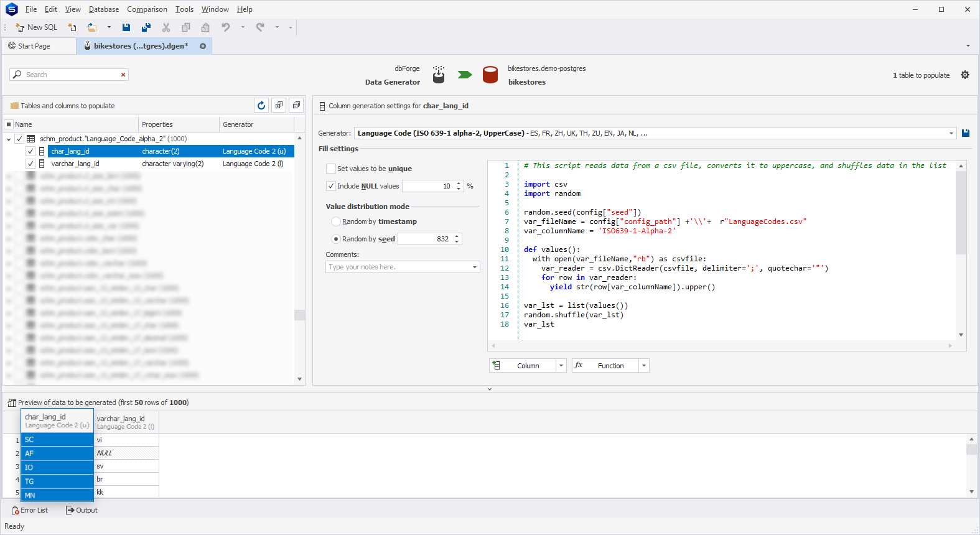Screen dimensions: 980x535
Task: Open the Comparison menu
Action: [147, 9]
